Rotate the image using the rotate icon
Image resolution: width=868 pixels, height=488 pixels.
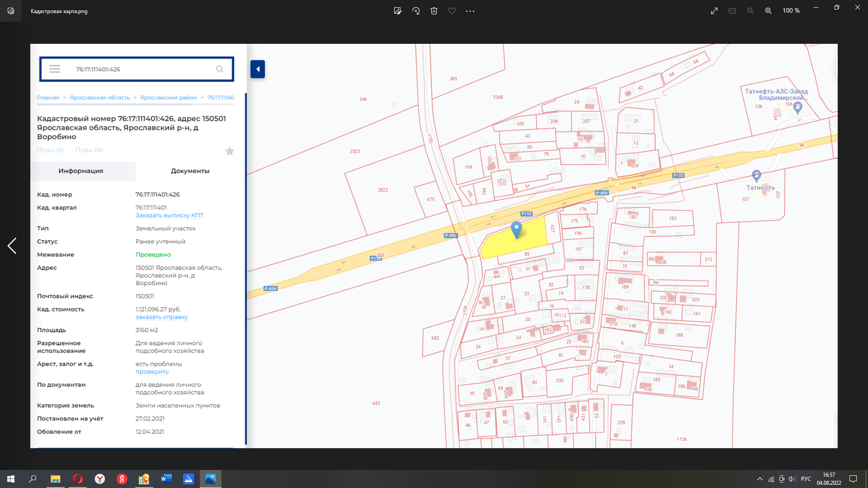[416, 11]
